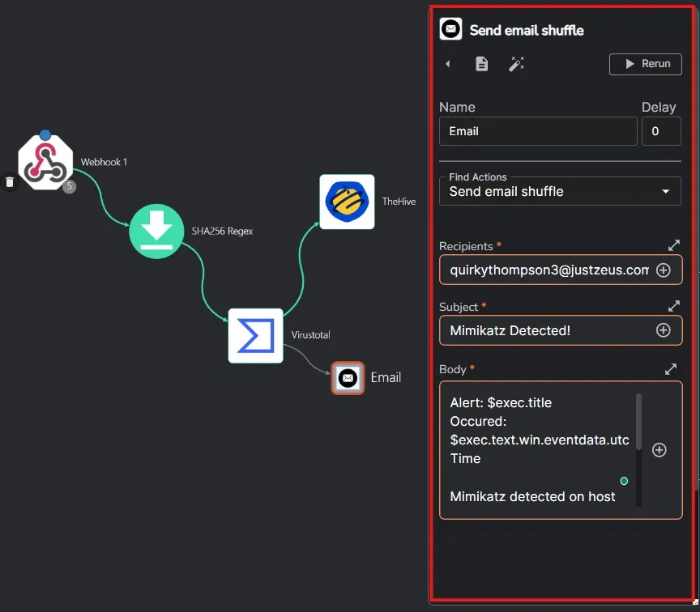Viewport: 700px width, 612px height.
Task: Expand the Subject field editor
Action: [x=673, y=306]
